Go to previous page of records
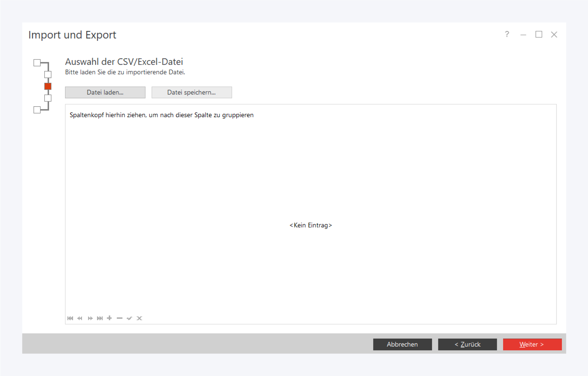Image resolution: width=588 pixels, height=376 pixels. [80, 318]
